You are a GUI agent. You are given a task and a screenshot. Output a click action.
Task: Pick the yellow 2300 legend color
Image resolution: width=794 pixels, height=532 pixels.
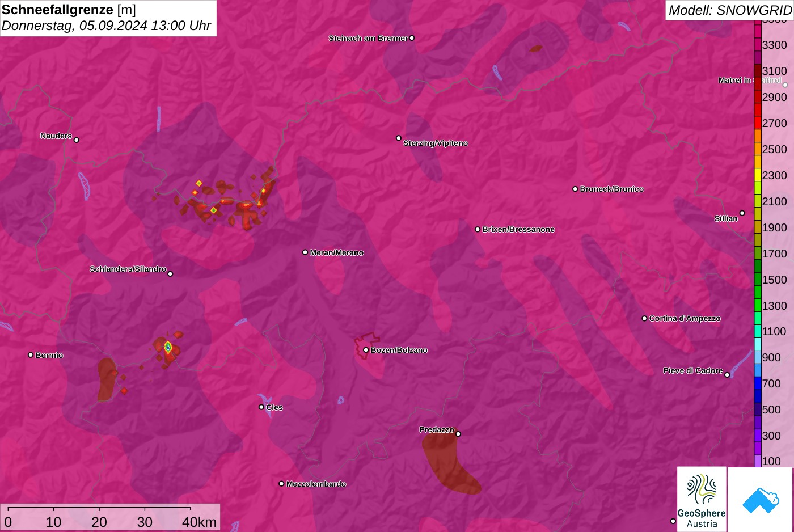(x=758, y=175)
